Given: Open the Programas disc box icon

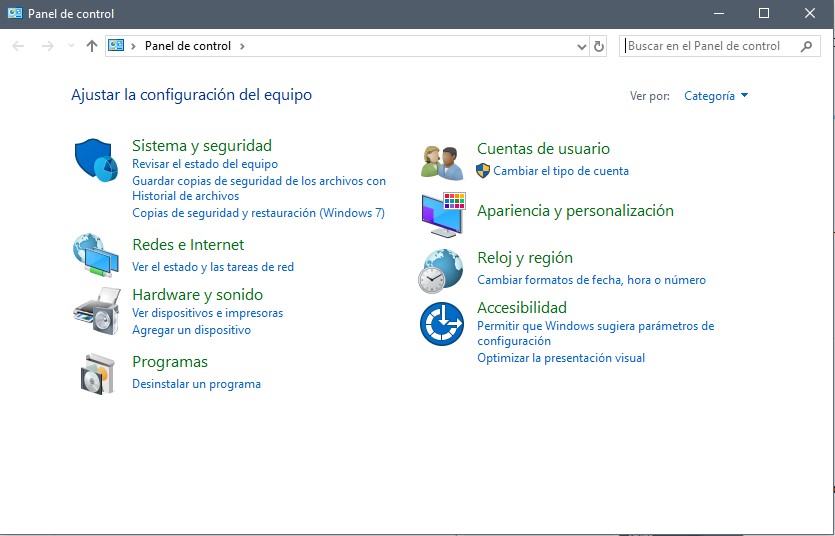Looking at the screenshot, I should click(x=97, y=374).
